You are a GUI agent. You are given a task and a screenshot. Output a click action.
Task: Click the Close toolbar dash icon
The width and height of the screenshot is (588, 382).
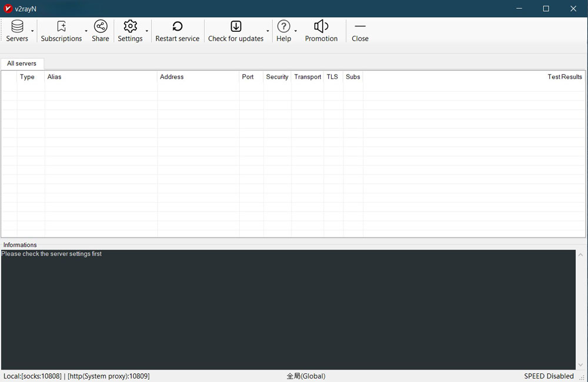point(360,26)
